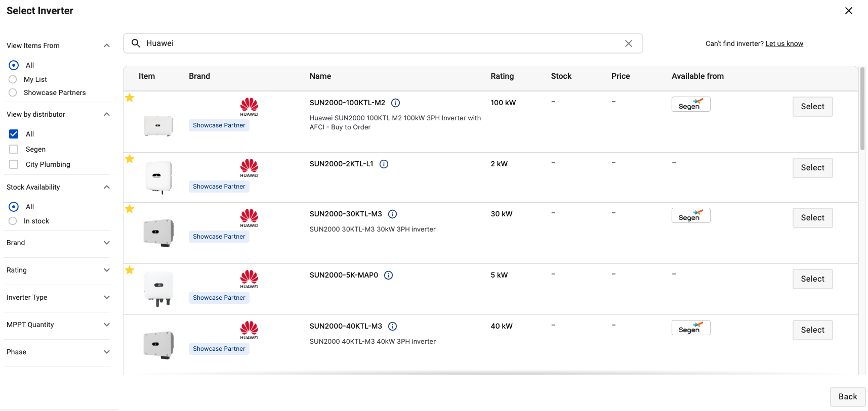
Task: Open the Let us know link
Action: [784, 43]
